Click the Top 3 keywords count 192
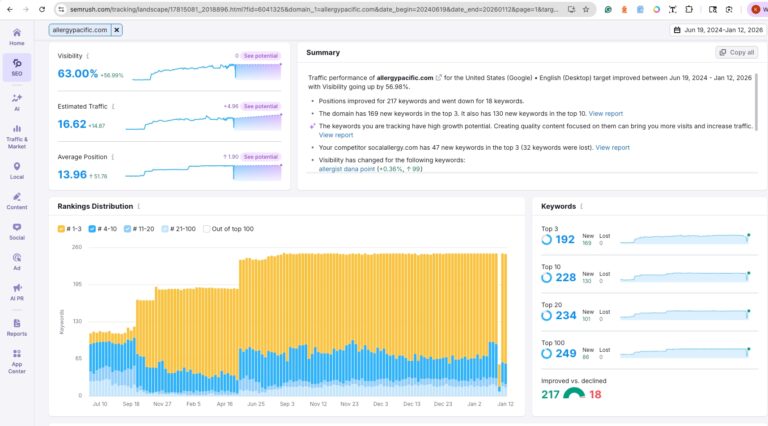Image resolution: width=768 pixels, height=426 pixels. (x=565, y=239)
